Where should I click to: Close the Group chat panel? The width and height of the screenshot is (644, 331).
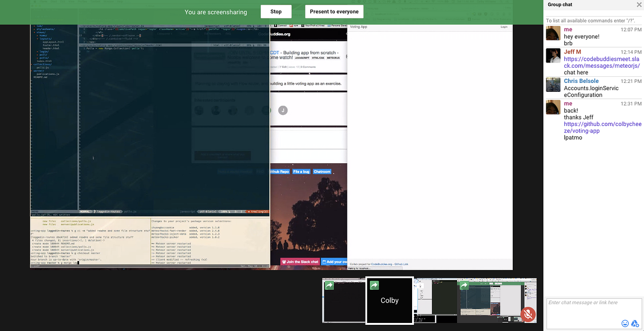coord(639,5)
